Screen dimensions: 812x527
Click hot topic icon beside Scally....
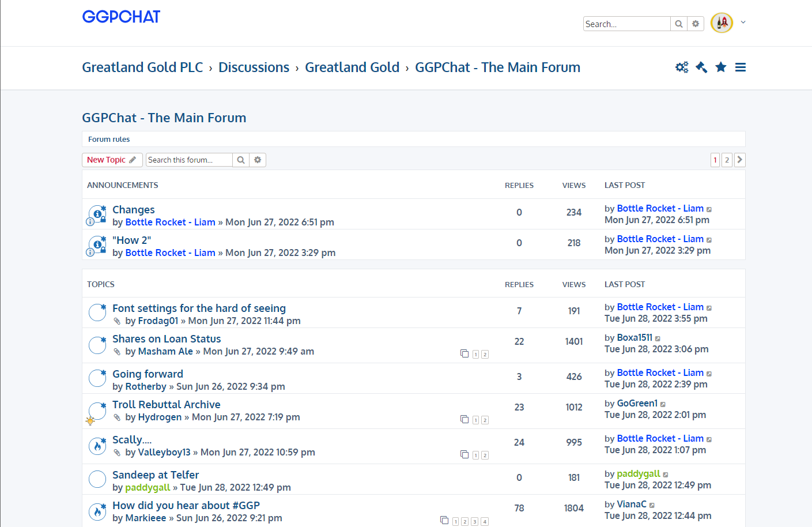tap(97, 446)
